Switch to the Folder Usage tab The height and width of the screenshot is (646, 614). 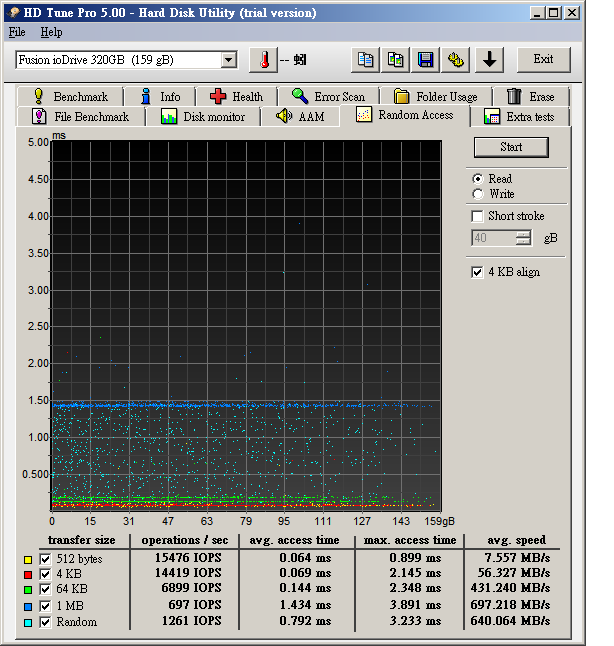[436, 96]
